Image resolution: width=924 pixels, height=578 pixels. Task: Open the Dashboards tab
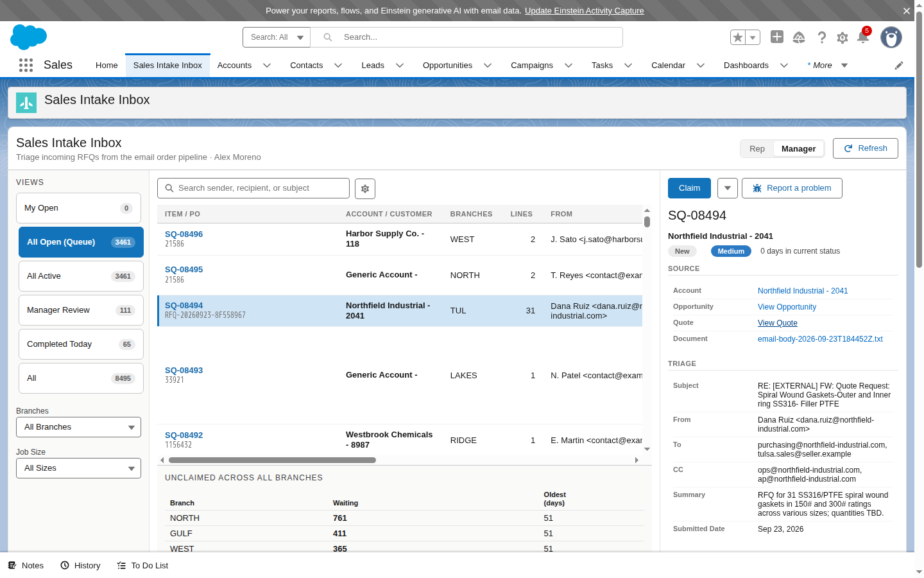[x=746, y=66]
